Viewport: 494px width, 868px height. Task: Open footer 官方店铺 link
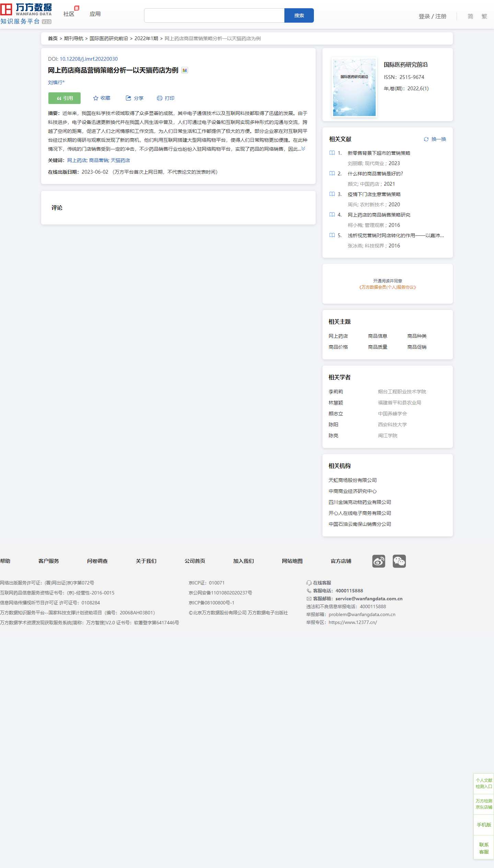341,561
